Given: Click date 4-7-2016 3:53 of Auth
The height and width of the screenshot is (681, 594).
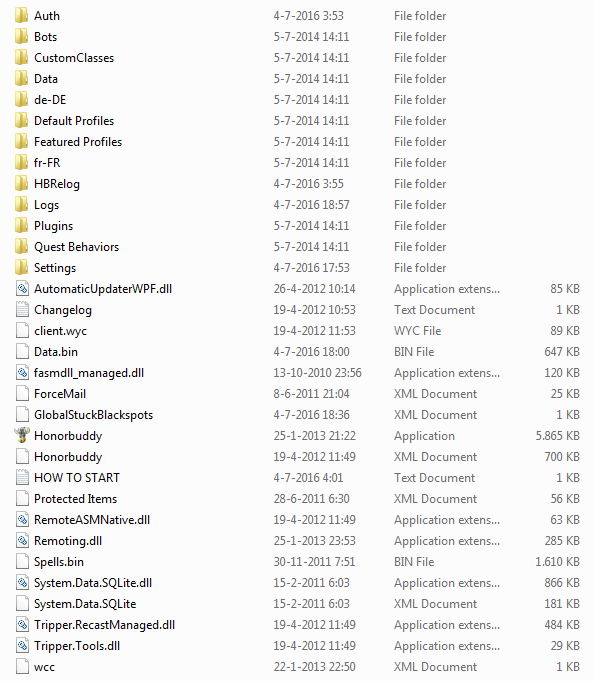Looking at the screenshot, I should pyautogui.click(x=308, y=16).
